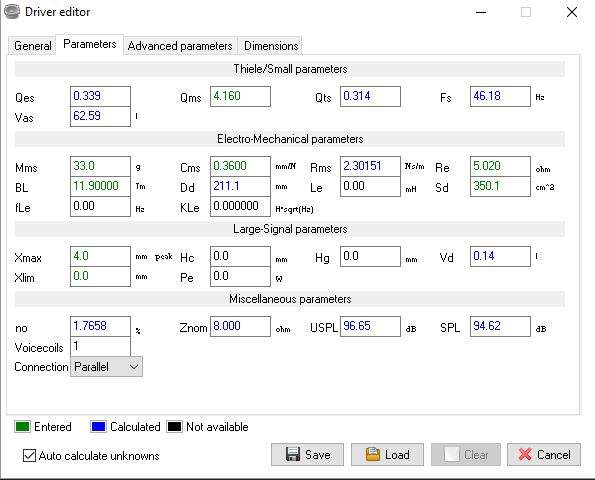Open the Connection dropdown list
This screenshot has width=595, height=480.
tap(106, 367)
